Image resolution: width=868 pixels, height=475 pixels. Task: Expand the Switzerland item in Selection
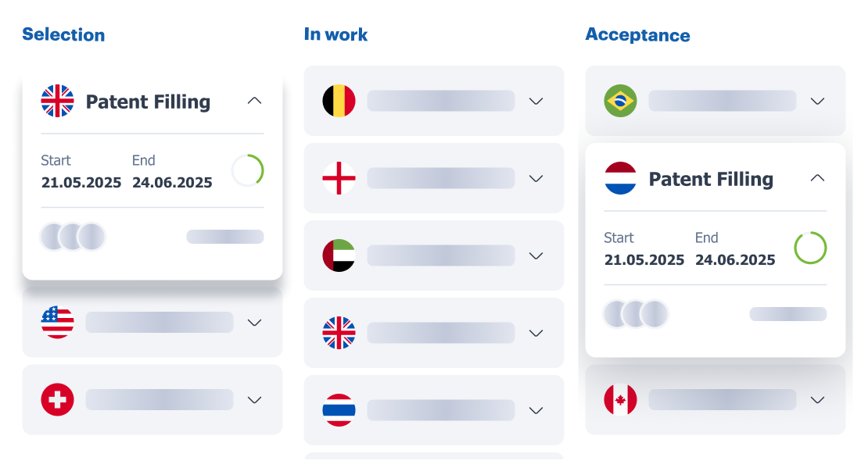point(254,399)
